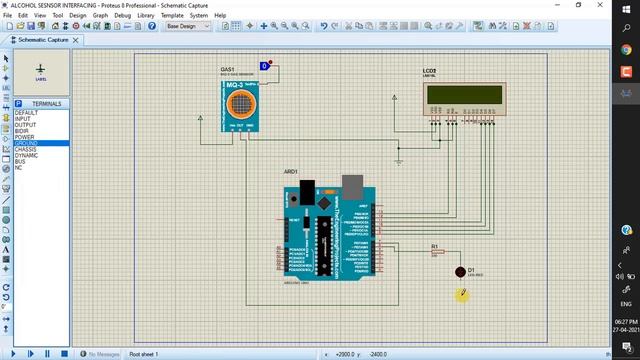
Task: Select GROUND terminal in the list
Action: pyautogui.click(x=41, y=143)
